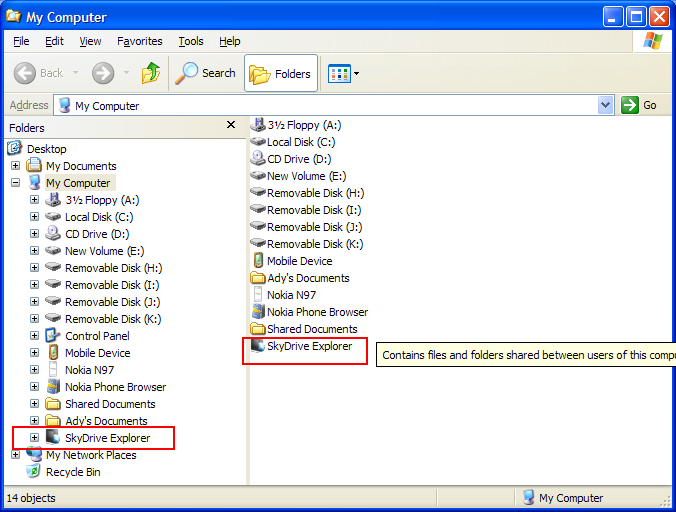Minimize the My Computer window
Viewport: 676px width, 512px height.
tap(613, 17)
